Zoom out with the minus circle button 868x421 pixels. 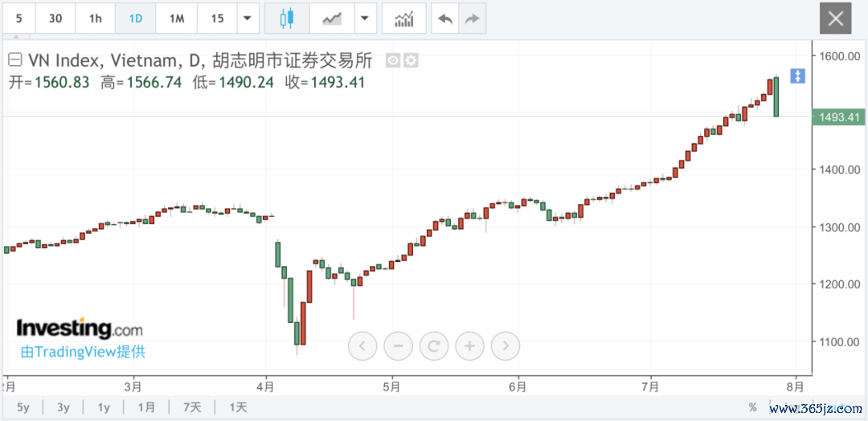click(398, 346)
